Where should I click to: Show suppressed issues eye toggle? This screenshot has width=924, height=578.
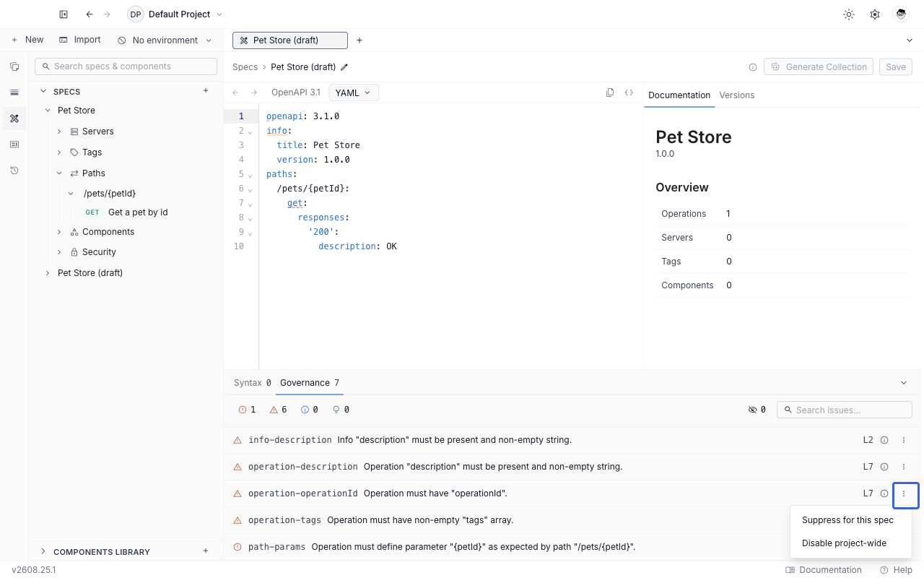[757, 410]
